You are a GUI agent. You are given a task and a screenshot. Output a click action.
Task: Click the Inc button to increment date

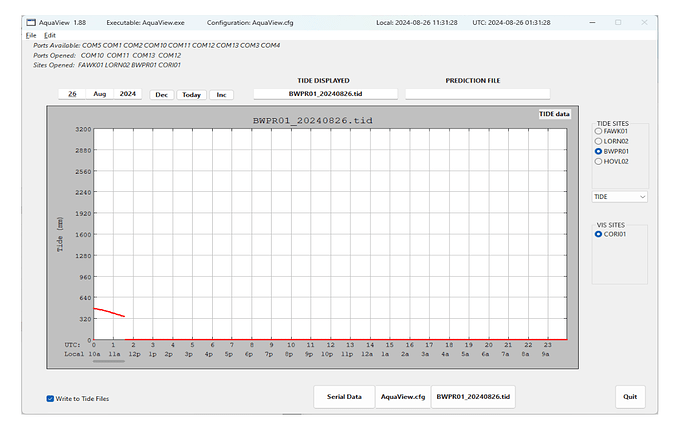[x=221, y=95]
